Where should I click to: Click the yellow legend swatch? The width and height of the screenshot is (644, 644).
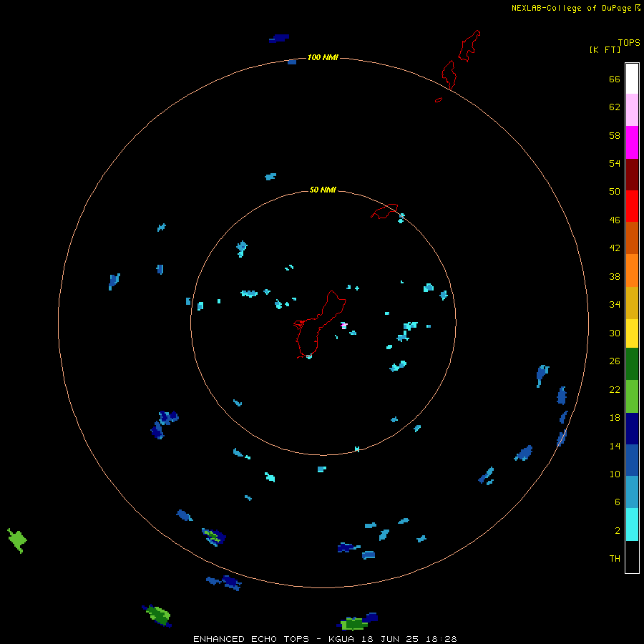tap(632, 333)
